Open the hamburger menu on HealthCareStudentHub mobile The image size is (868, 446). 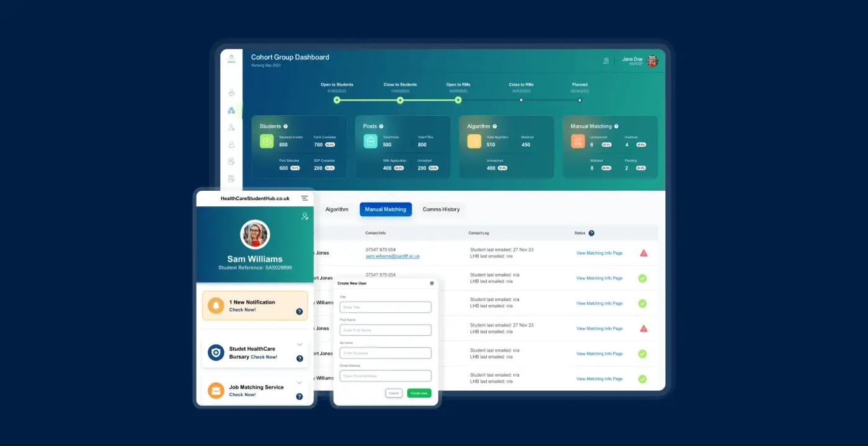(304, 198)
